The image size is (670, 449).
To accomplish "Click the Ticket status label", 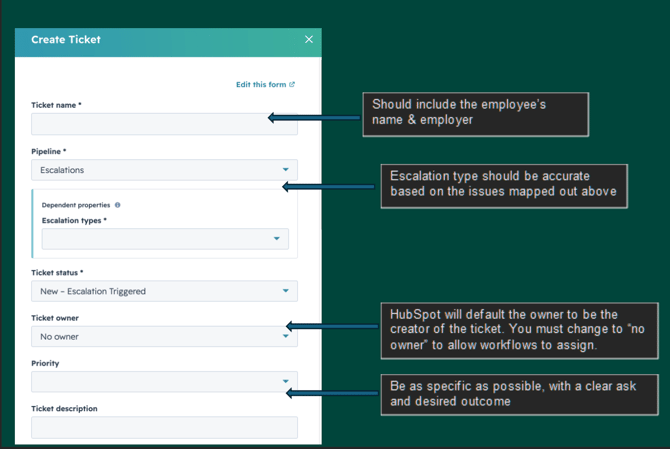I will [57, 273].
